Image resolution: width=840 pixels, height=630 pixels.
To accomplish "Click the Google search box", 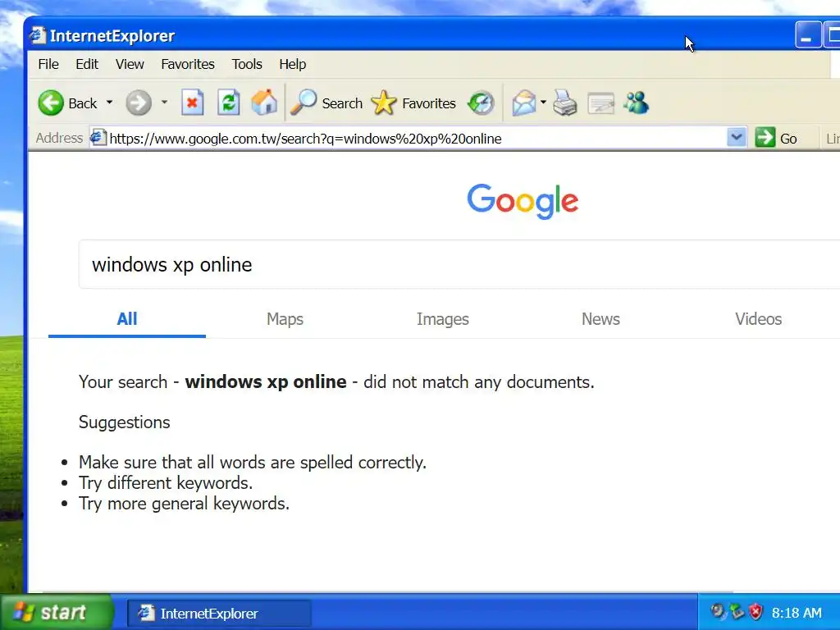I will [x=459, y=264].
